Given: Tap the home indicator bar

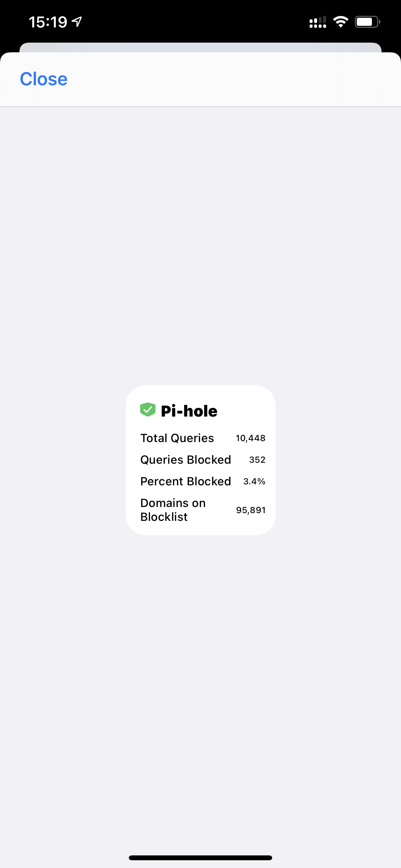Looking at the screenshot, I should (x=200, y=858).
